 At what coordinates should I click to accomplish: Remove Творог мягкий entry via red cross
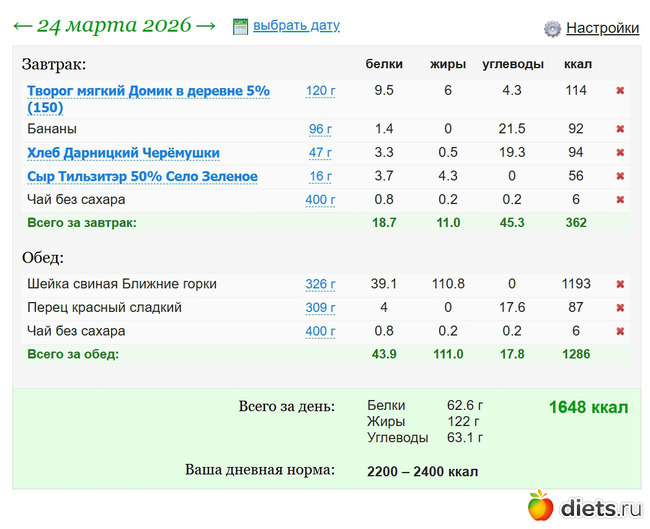(x=620, y=91)
